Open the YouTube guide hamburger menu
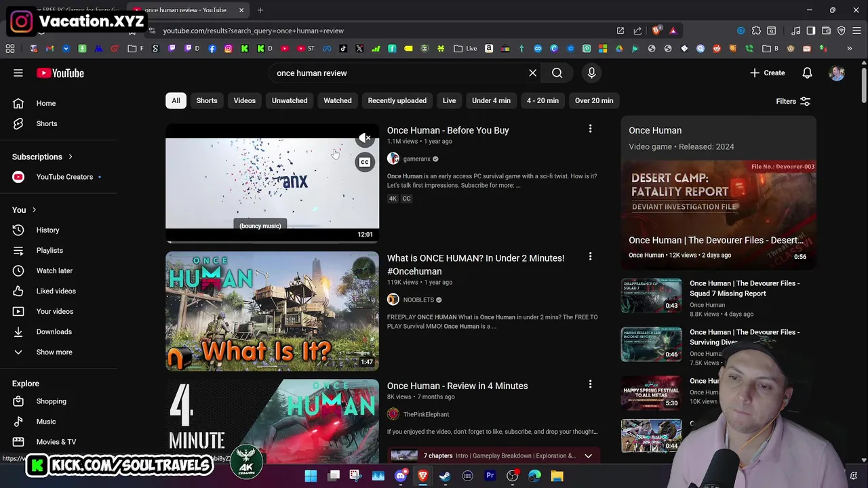This screenshot has height=488, width=868. 18,73
